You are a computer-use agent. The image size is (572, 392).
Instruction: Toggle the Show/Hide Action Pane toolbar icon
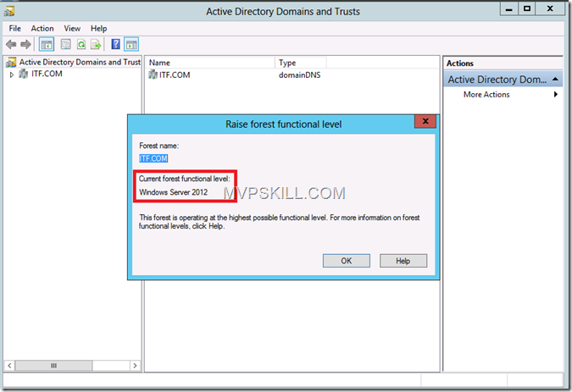131,44
